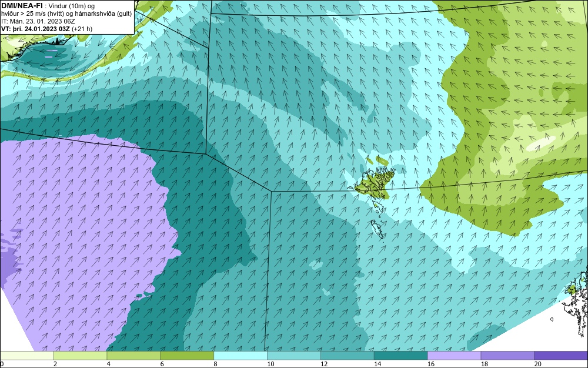
Task: Click the 16–18 m/s light purple legend swatch
Action: (454, 356)
